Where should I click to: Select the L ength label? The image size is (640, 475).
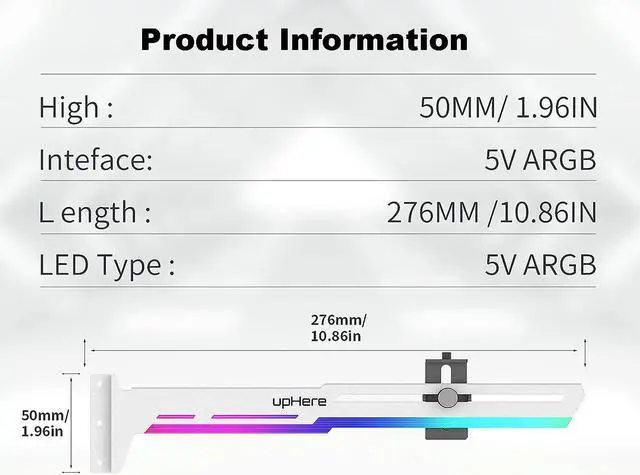(x=95, y=213)
